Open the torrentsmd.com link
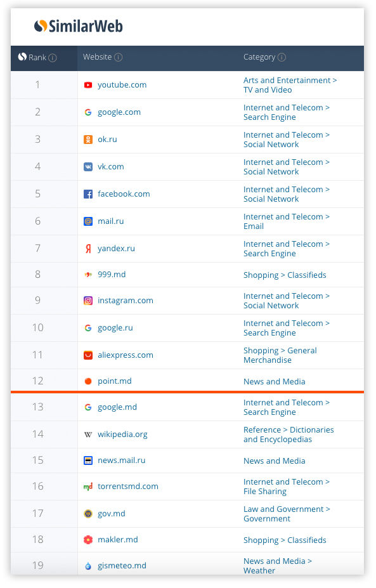 click(x=128, y=487)
